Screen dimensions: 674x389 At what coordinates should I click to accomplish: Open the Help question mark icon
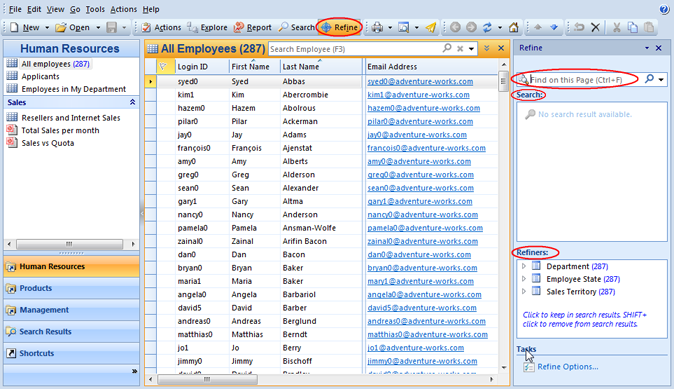(x=664, y=9)
